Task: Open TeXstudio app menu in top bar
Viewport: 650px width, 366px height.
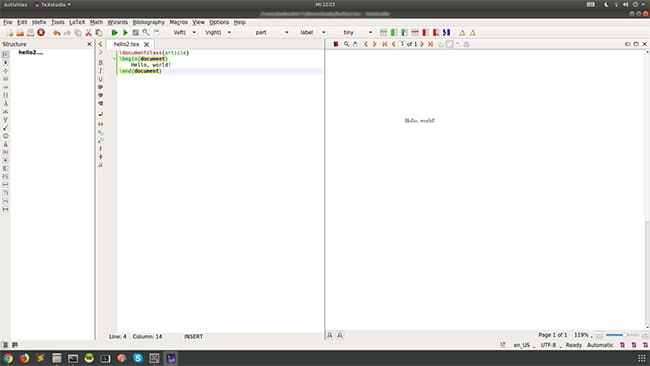Action: 52,5
